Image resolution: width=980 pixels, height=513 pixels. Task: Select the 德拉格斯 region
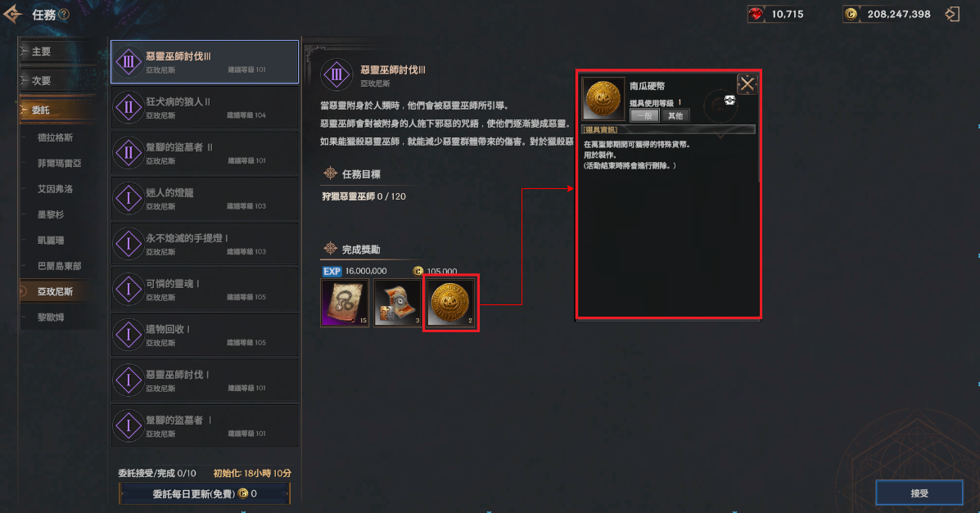pyautogui.click(x=55, y=137)
